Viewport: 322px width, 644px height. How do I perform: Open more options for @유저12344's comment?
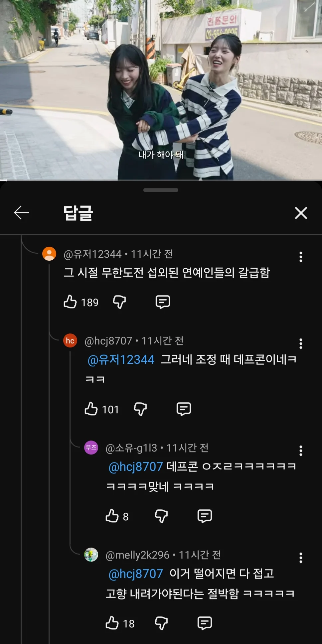[x=301, y=257]
